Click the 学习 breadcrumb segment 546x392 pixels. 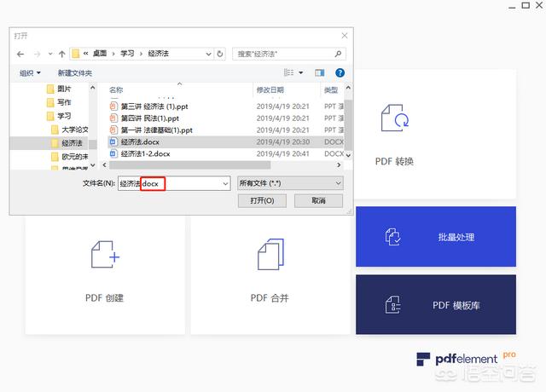pyautogui.click(x=127, y=54)
